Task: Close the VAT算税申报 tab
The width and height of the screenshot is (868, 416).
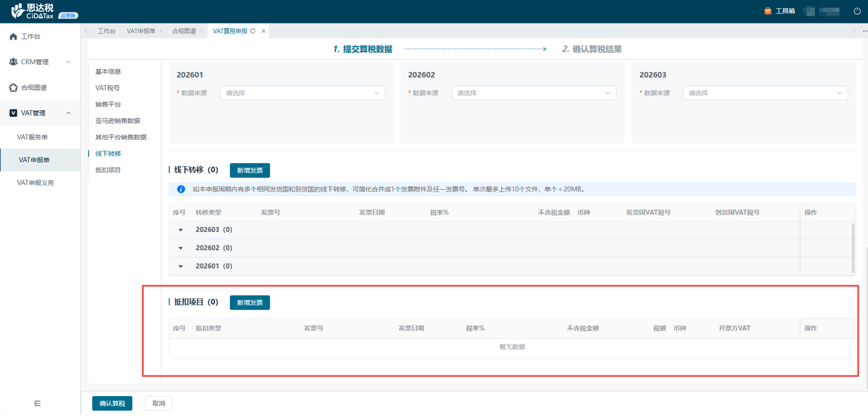Action: pyautogui.click(x=264, y=31)
